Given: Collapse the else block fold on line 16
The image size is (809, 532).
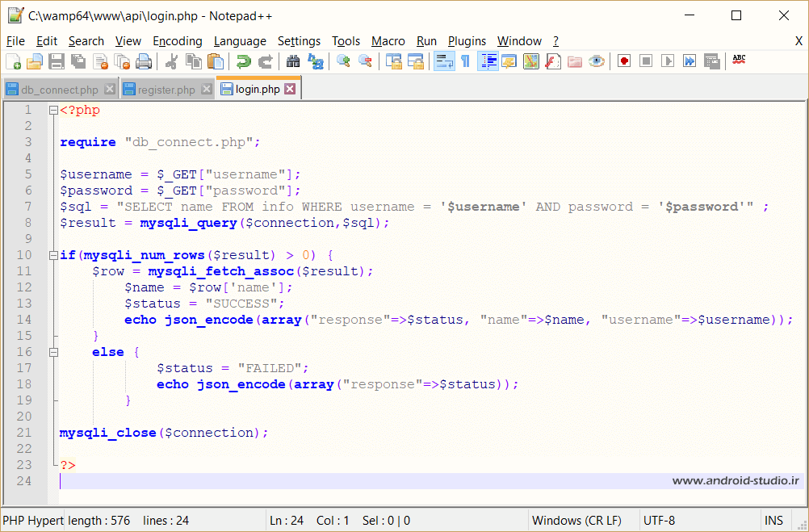Looking at the screenshot, I should [x=53, y=353].
